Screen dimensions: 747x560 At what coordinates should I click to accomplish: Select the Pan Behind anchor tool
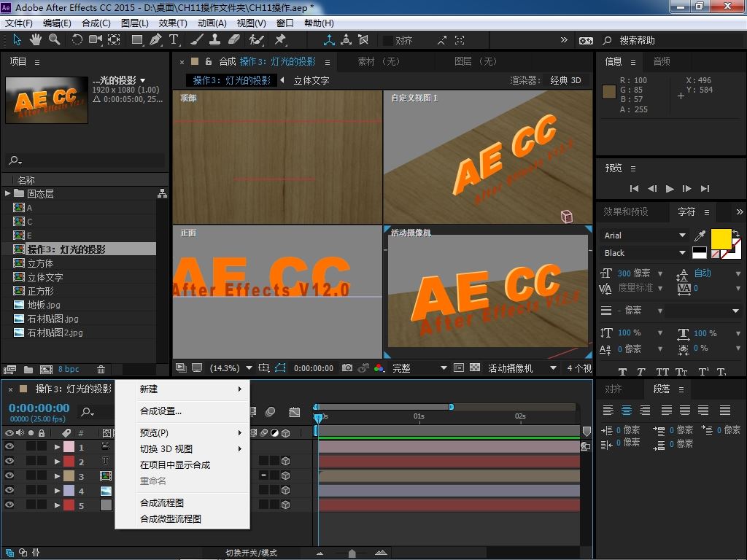[x=114, y=39]
